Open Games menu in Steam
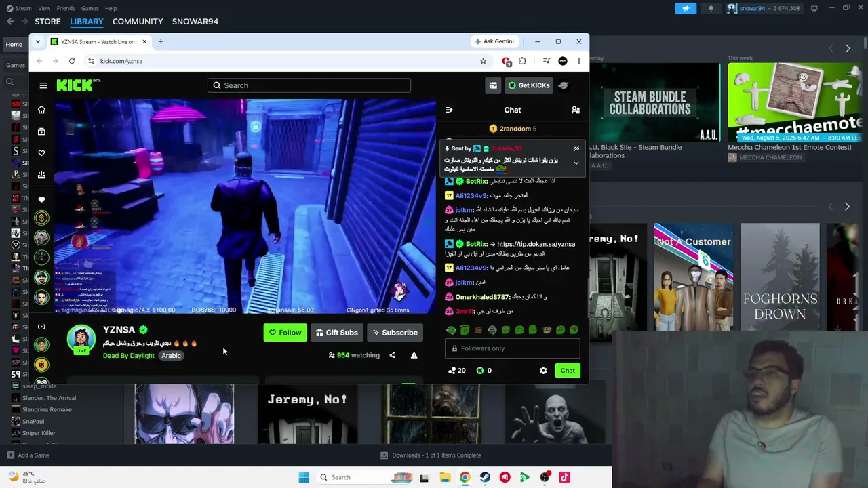Viewport: 868px width, 488px height. click(x=90, y=8)
